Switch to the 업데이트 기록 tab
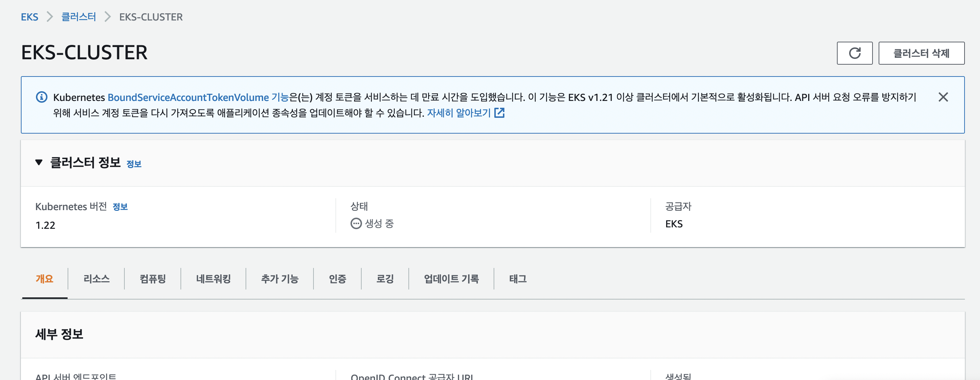 tap(451, 279)
